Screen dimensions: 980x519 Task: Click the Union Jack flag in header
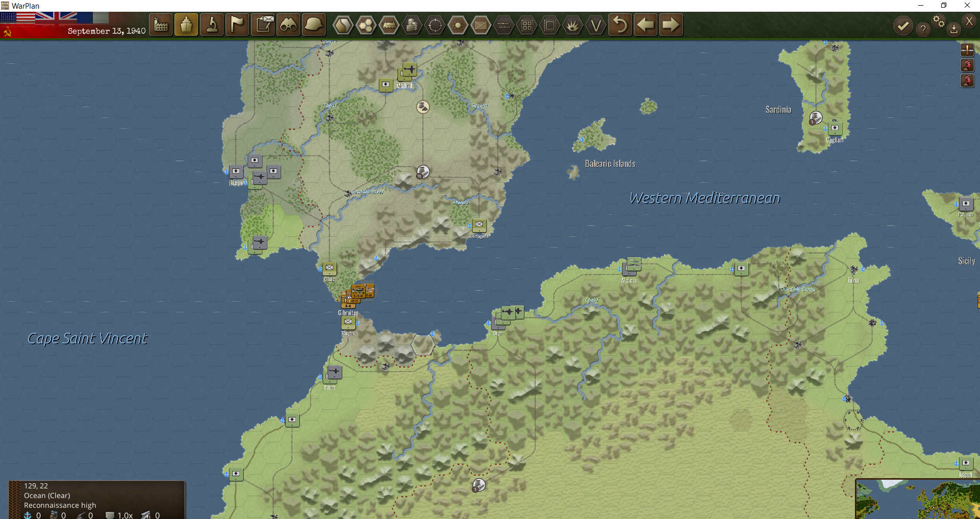(x=56, y=16)
